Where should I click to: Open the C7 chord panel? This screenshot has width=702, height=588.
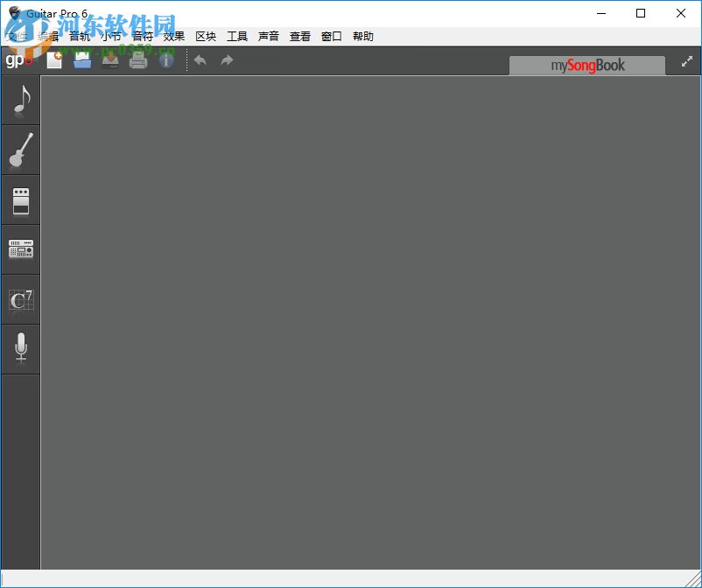[x=21, y=300]
